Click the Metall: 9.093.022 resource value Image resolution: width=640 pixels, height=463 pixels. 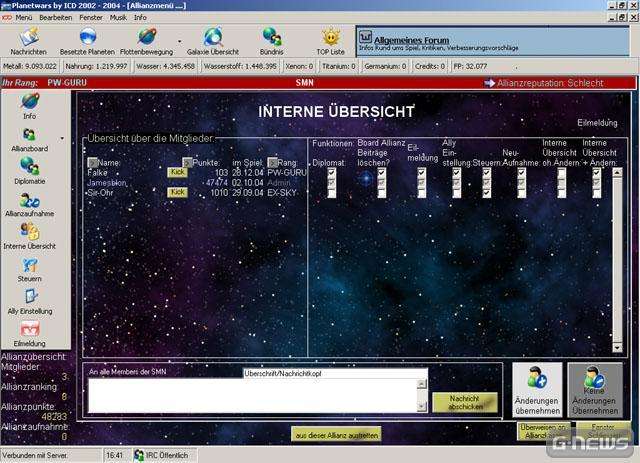(x=30, y=66)
